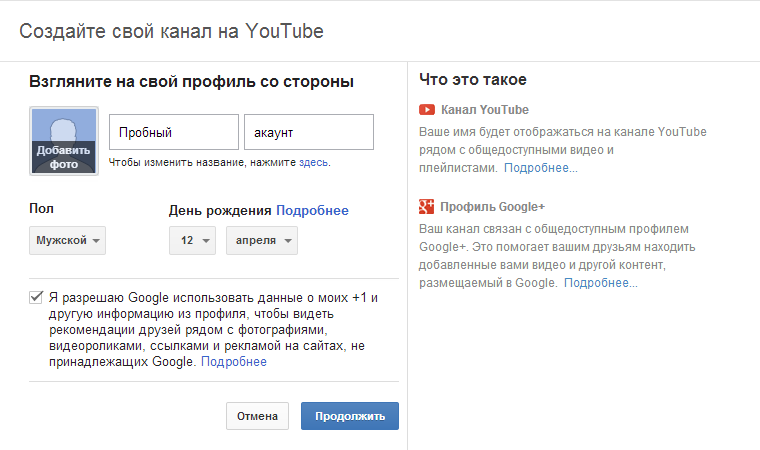Image resolution: width=760 pixels, height=450 pixels.
Task: Click the red YouTube channel icon
Action: coord(427,110)
